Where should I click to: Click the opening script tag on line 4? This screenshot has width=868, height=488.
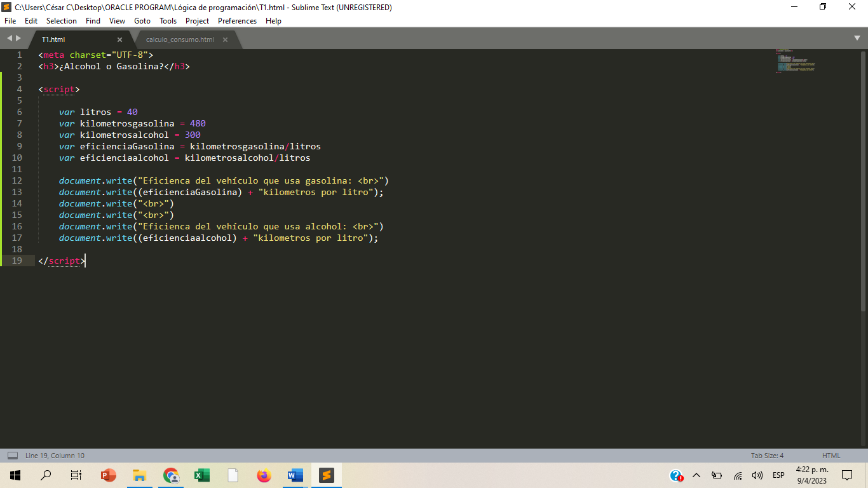[x=59, y=89]
